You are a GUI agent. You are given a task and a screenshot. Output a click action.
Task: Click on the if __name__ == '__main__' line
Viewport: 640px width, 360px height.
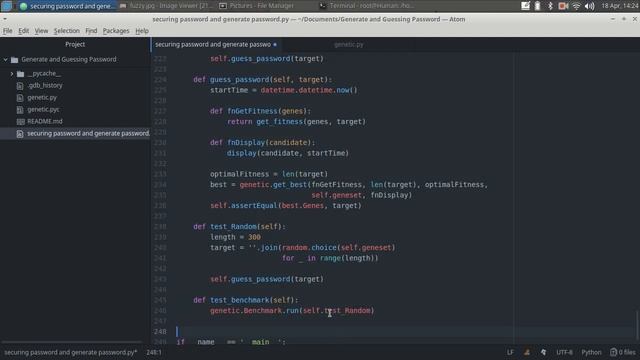231,342
